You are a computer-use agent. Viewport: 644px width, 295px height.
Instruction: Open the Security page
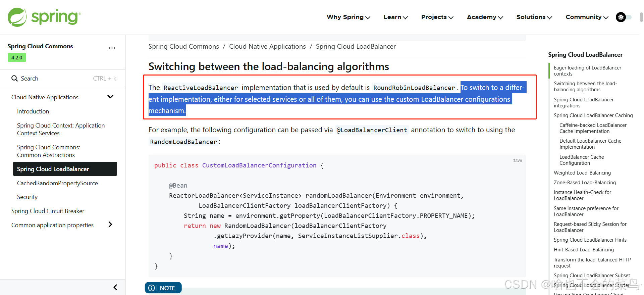coord(27,197)
